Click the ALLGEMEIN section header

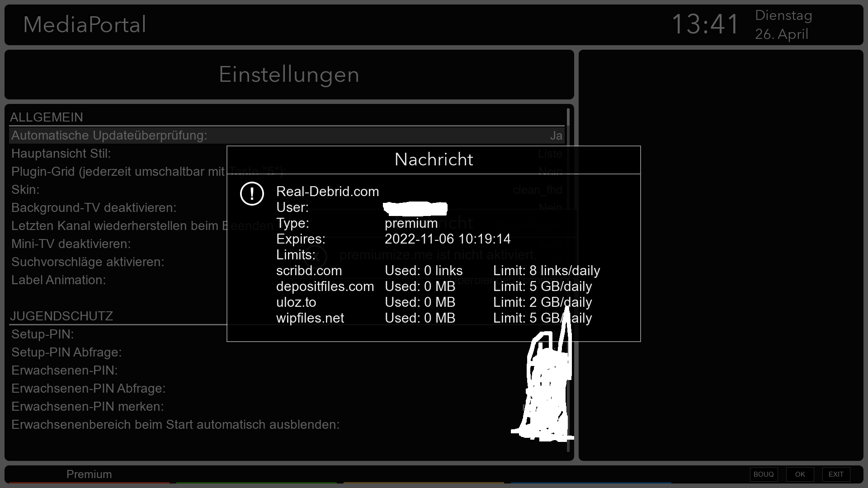tap(47, 117)
